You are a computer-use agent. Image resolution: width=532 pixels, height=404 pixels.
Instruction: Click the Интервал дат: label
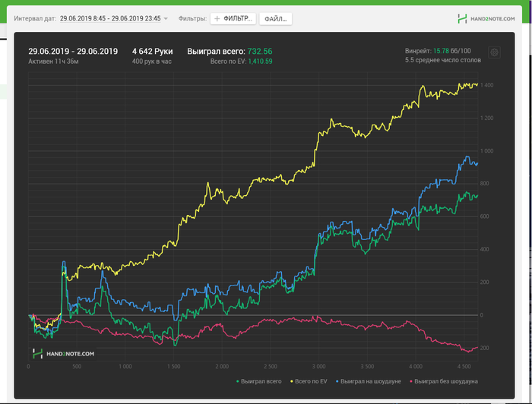coord(35,18)
